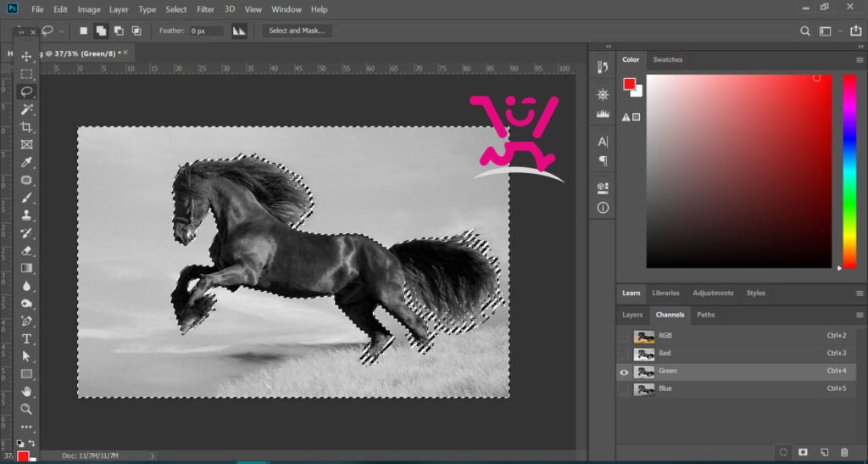Expand the status bar info arrow
This screenshot has width=868, height=464.
click(x=153, y=456)
